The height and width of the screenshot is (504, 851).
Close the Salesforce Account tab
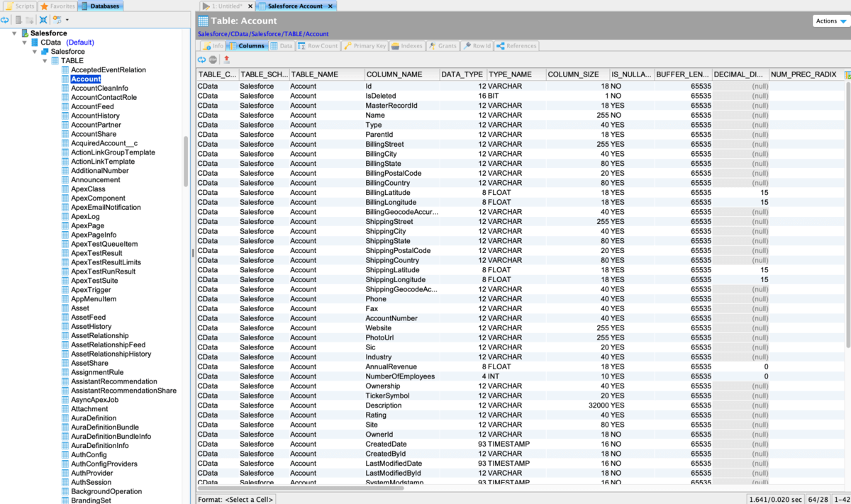click(330, 6)
